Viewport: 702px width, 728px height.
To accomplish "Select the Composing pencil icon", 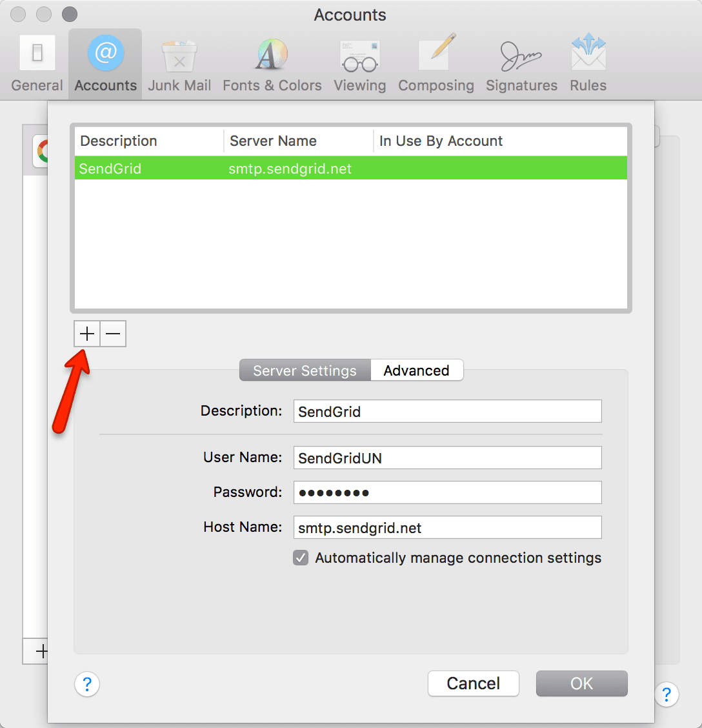I will [436, 61].
